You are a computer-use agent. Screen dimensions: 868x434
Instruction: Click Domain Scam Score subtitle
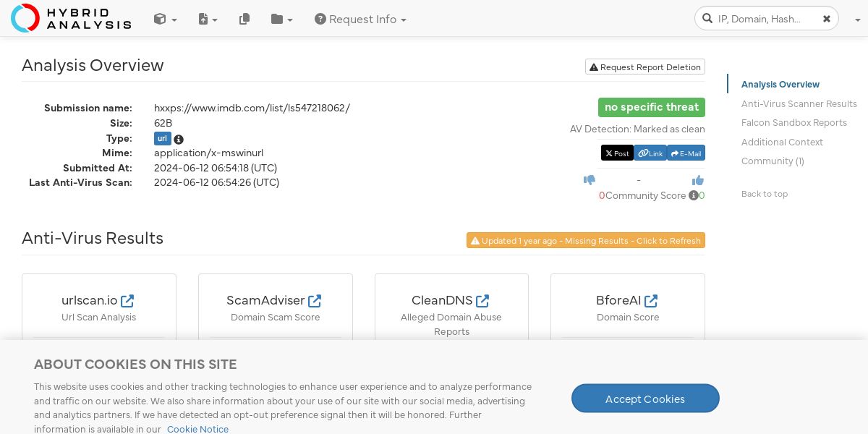click(276, 317)
